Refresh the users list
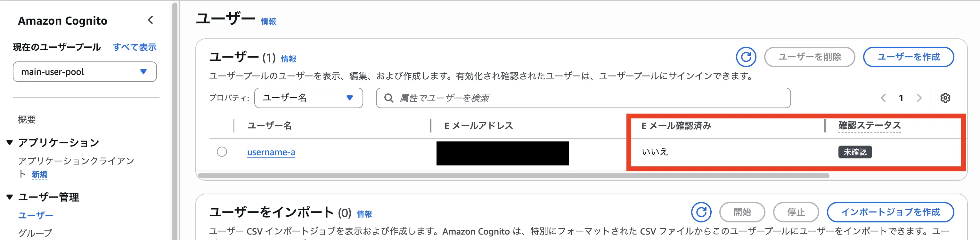Image resolution: width=980 pixels, height=240 pixels. pyautogui.click(x=745, y=57)
